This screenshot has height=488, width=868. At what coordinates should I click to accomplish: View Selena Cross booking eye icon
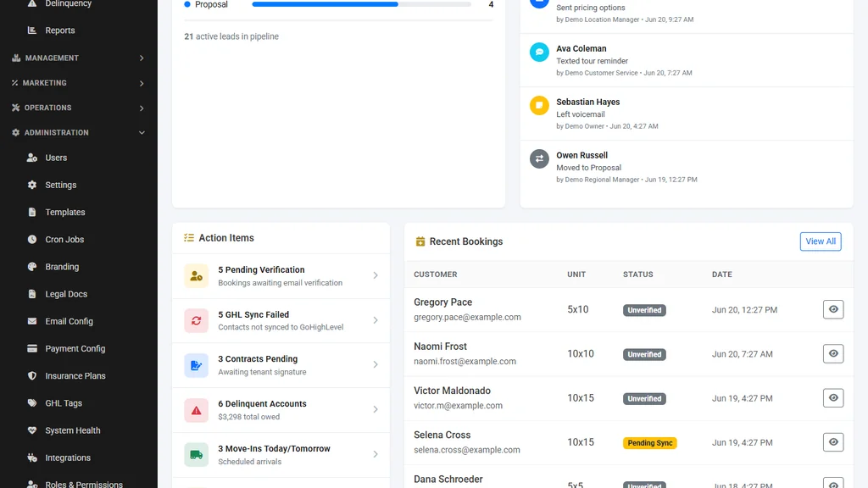click(x=833, y=442)
